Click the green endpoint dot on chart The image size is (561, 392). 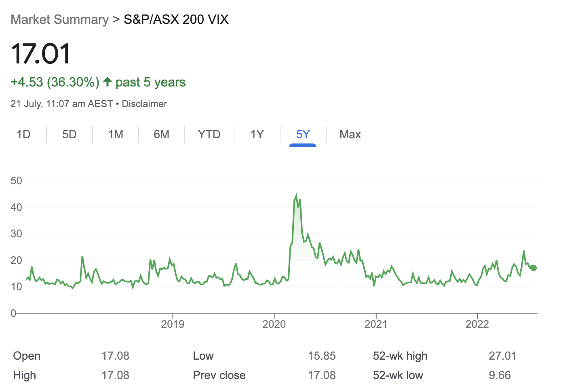tap(534, 268)
